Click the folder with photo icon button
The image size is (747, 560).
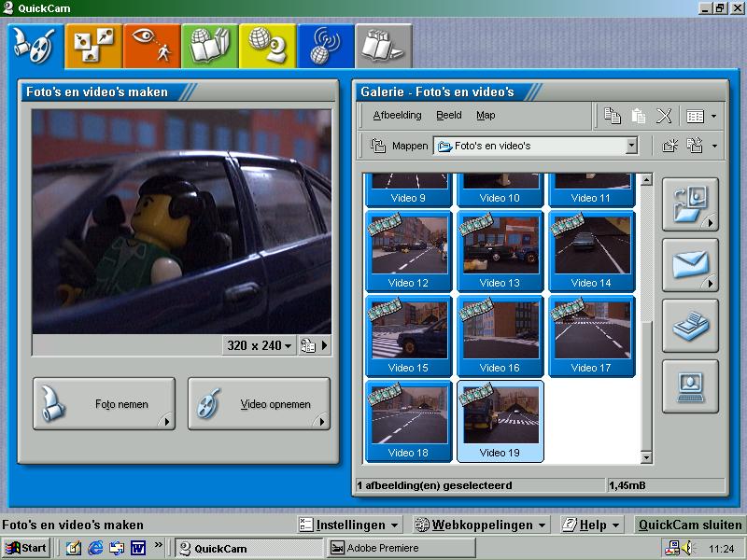point(690,204)
